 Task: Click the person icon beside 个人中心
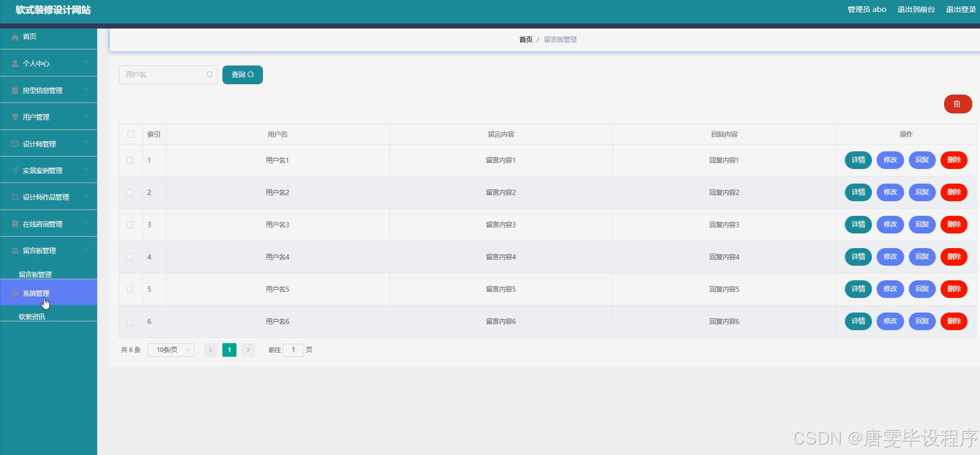[x=15, y=63]
